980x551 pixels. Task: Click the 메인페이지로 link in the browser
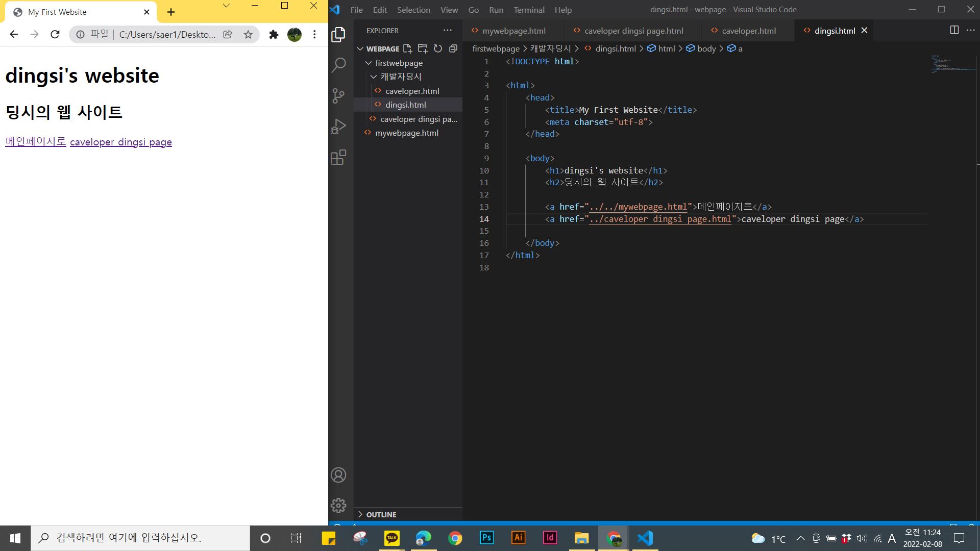(36, 142)
